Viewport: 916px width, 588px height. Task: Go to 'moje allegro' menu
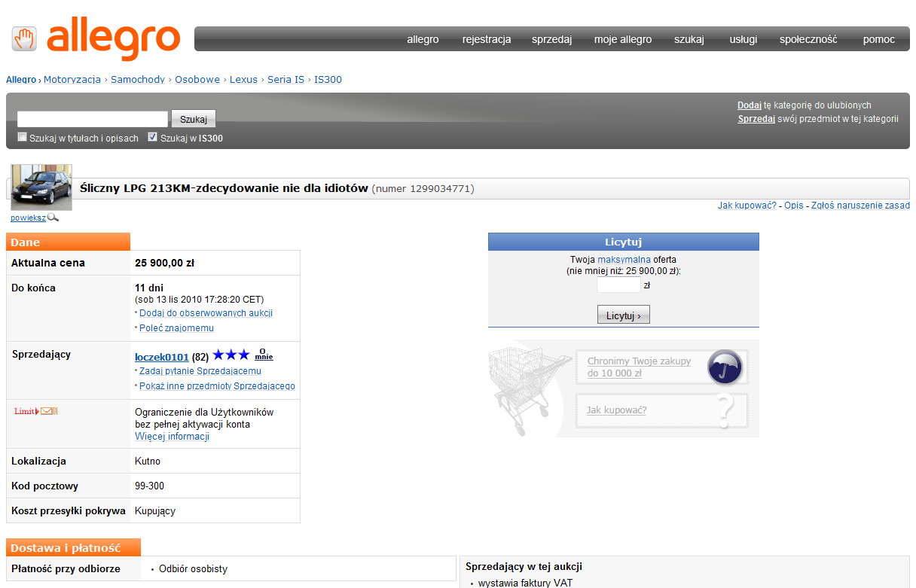pos(623,39)
